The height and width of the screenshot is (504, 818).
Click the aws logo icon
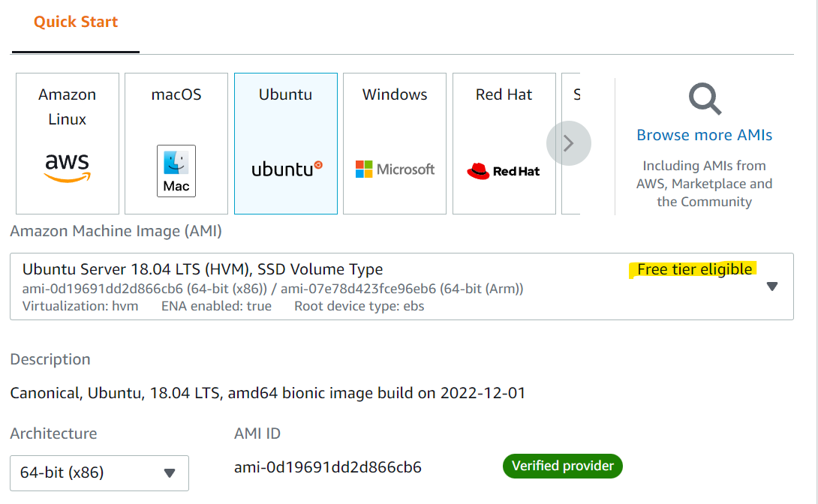(68, 168)
